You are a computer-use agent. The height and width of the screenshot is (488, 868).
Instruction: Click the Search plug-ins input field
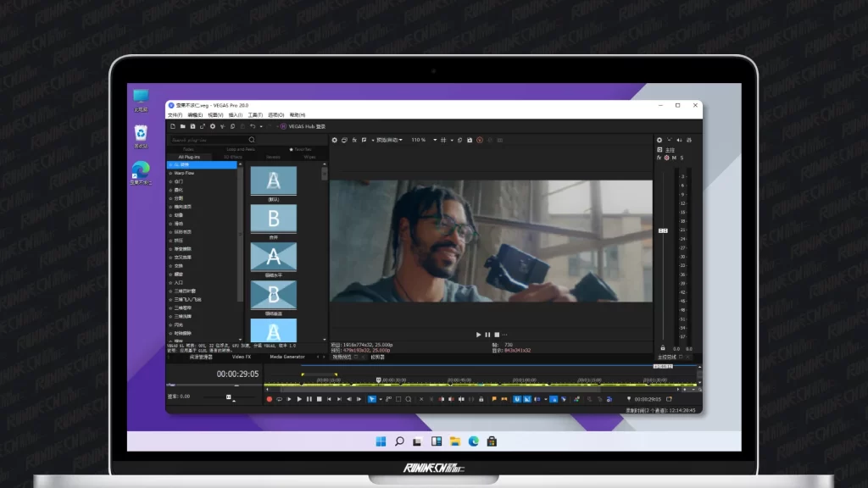(x=208, y=140)
